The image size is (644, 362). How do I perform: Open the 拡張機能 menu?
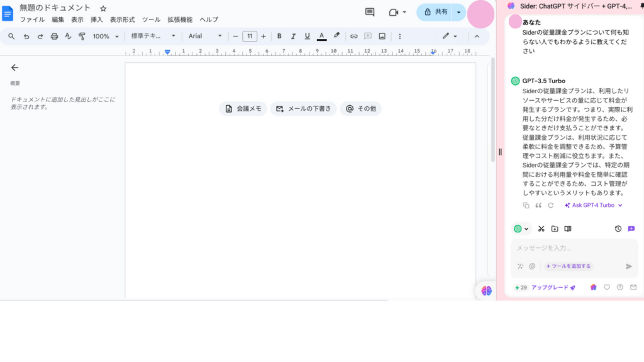coord(180,20)
